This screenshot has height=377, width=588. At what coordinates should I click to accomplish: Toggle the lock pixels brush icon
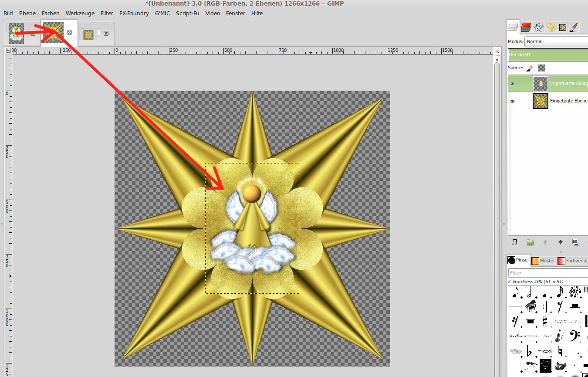click(x=530, y=68)
